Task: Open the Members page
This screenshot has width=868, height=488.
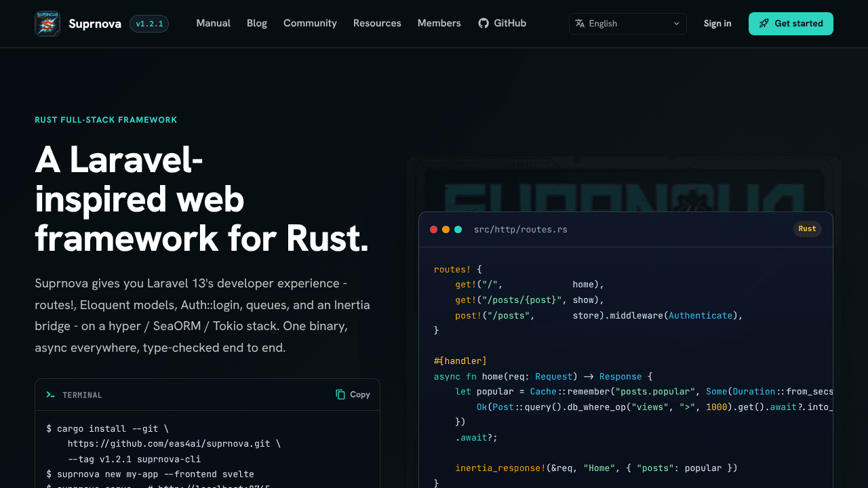Action: [x=439, y=23]
